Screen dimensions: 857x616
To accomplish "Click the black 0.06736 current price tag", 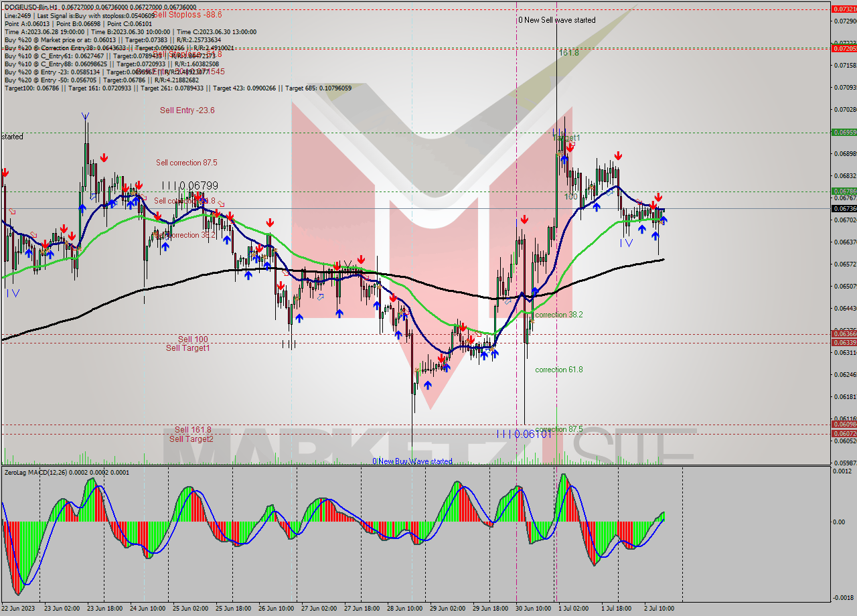I will (x=844, y=208).
